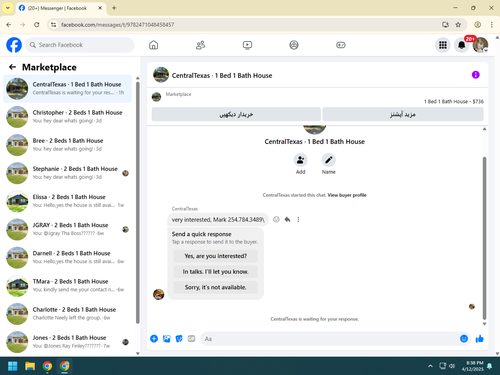The width and height of the screenshot is (500, 375).
Task: Open the Watch video icon
Action: point(247,45)
